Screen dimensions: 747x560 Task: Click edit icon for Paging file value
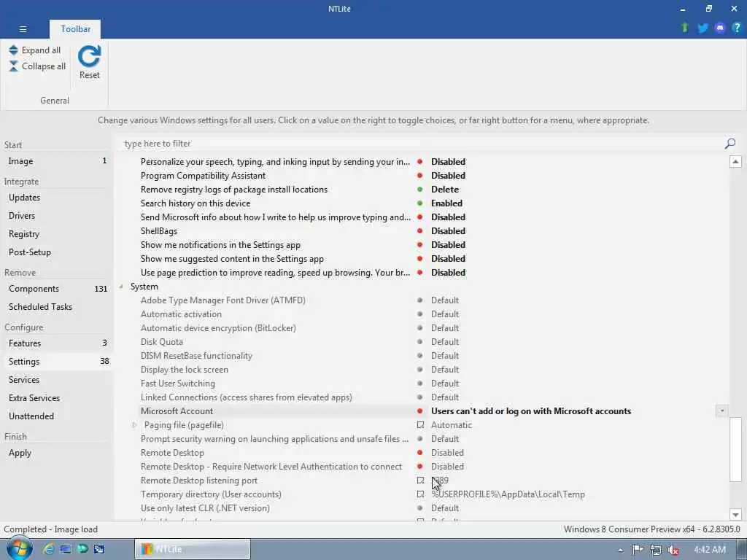point(420,425)
